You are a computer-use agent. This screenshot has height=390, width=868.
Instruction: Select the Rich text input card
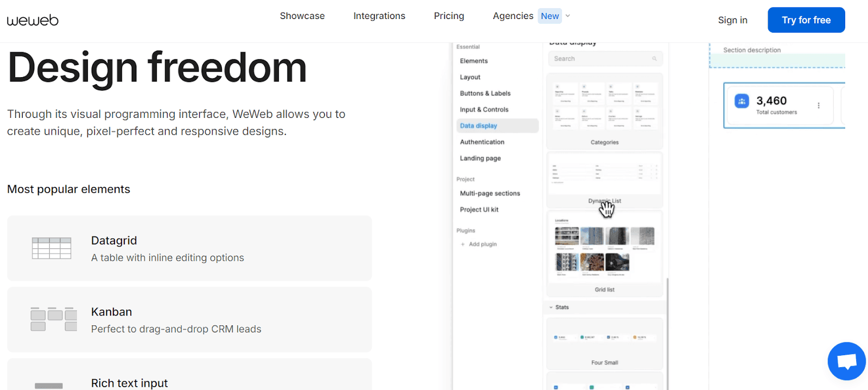pos(189,374)
